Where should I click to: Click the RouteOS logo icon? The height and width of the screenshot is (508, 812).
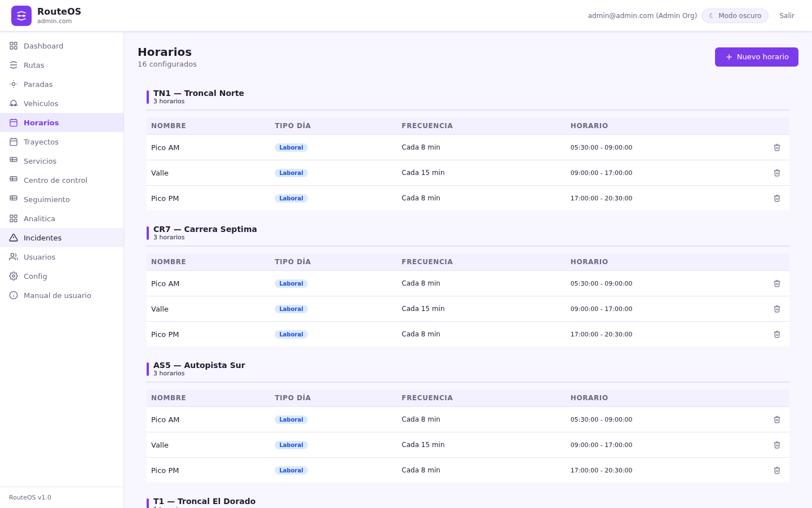[21, 16]
